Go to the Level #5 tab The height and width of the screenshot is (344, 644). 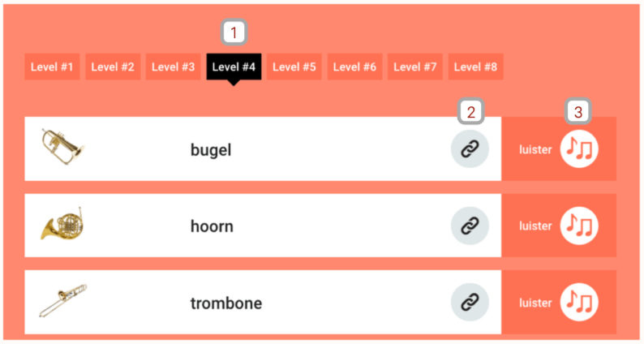(x=294, y=67)
